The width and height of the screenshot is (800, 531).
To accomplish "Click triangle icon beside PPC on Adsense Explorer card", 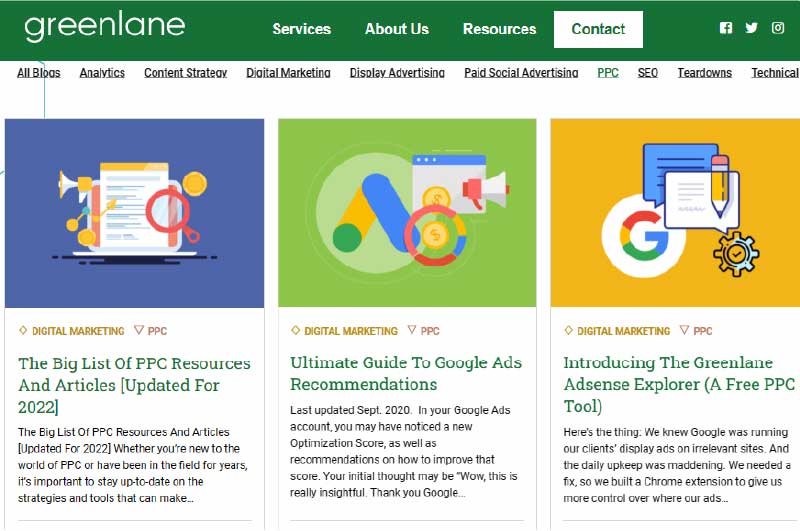I will 685,330.
